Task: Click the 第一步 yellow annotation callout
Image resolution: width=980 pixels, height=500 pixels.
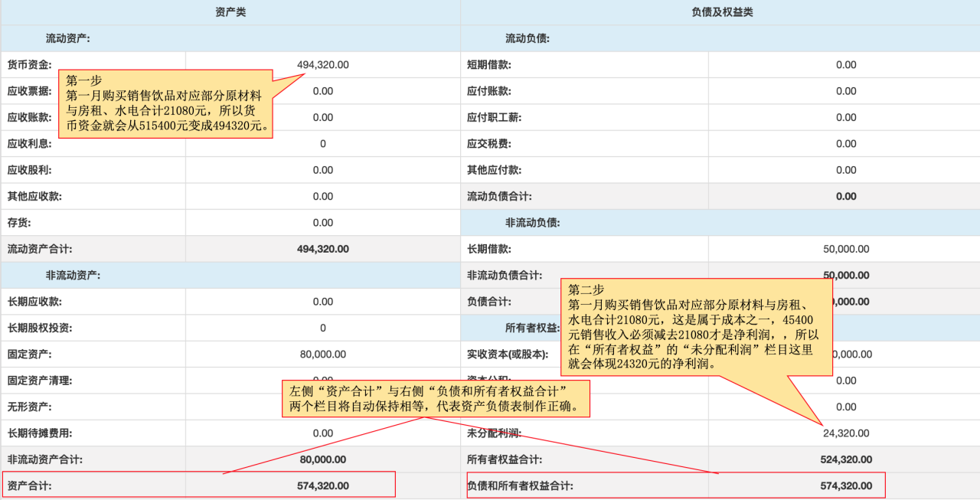Action: click(x=165, y=103)
